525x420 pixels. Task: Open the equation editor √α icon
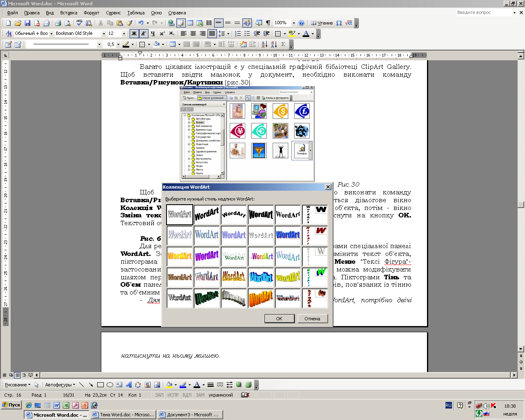point(349,23)
